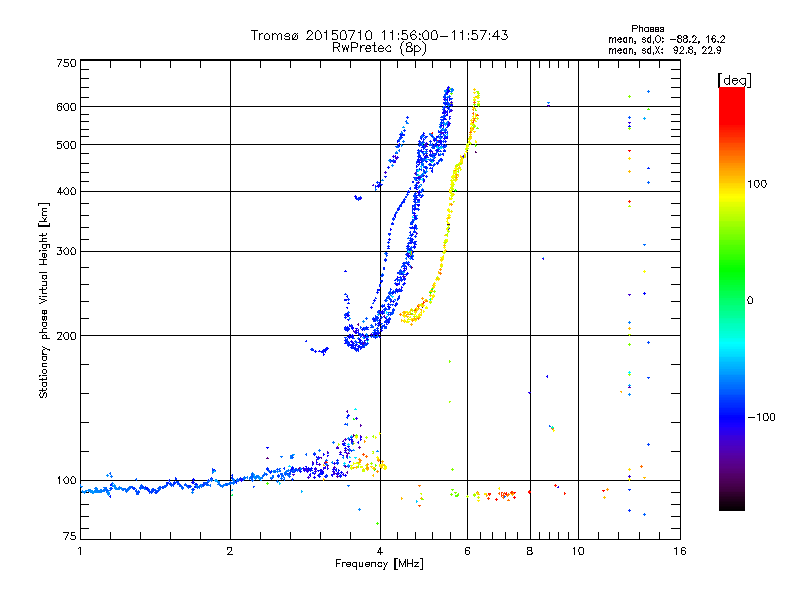Image resolution: width=800 pixels, height=600 pixels.
Task: Click the plot title 'Tromsø 20150710 11:56:00-11:57:43'
Action: pyautogui.click(x=379, y=35)
